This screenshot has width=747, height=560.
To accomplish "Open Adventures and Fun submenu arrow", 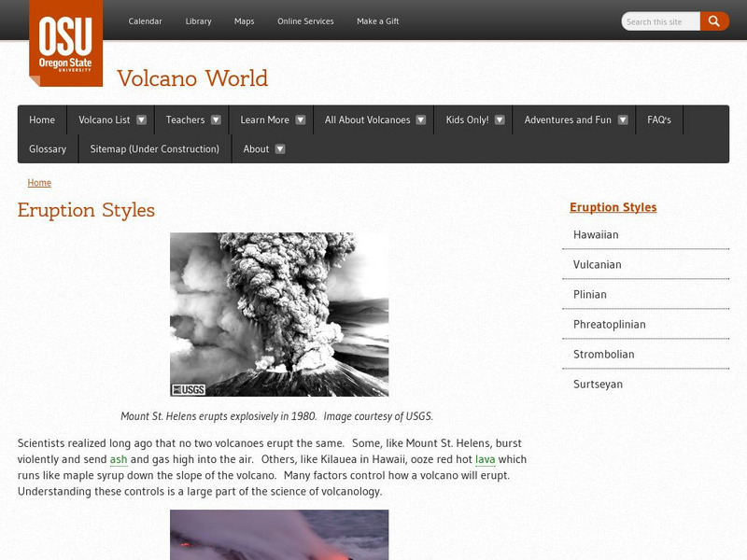I will point(623,119).
